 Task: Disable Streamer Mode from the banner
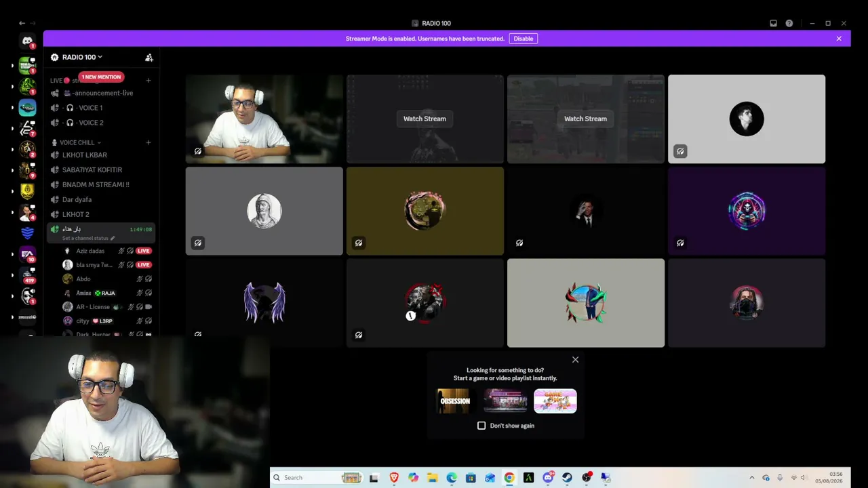(524, 39)
